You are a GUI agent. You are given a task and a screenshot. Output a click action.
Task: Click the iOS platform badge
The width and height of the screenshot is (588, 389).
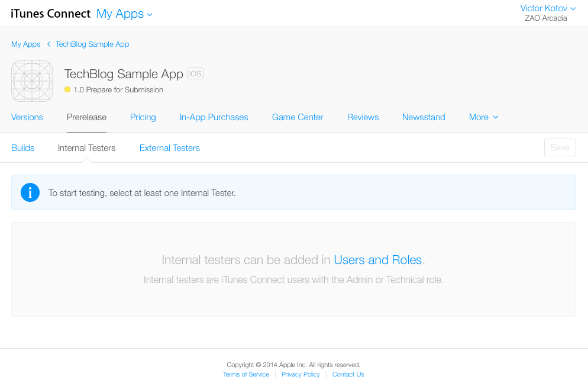click(x=195, y=74)
